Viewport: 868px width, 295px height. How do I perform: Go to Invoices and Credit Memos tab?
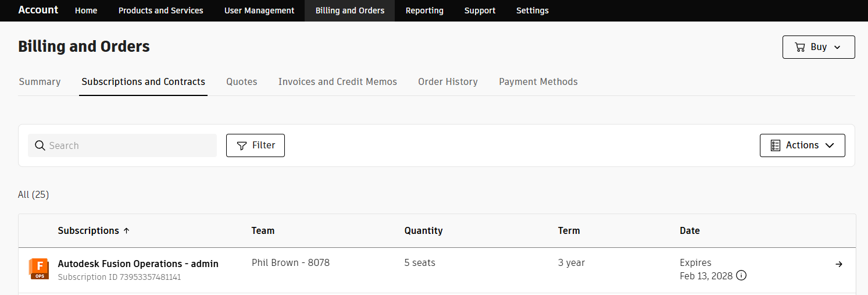coord(337,82)
